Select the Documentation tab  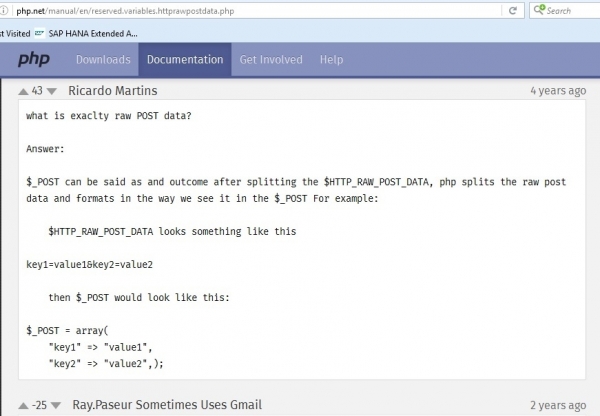point(185,60)
